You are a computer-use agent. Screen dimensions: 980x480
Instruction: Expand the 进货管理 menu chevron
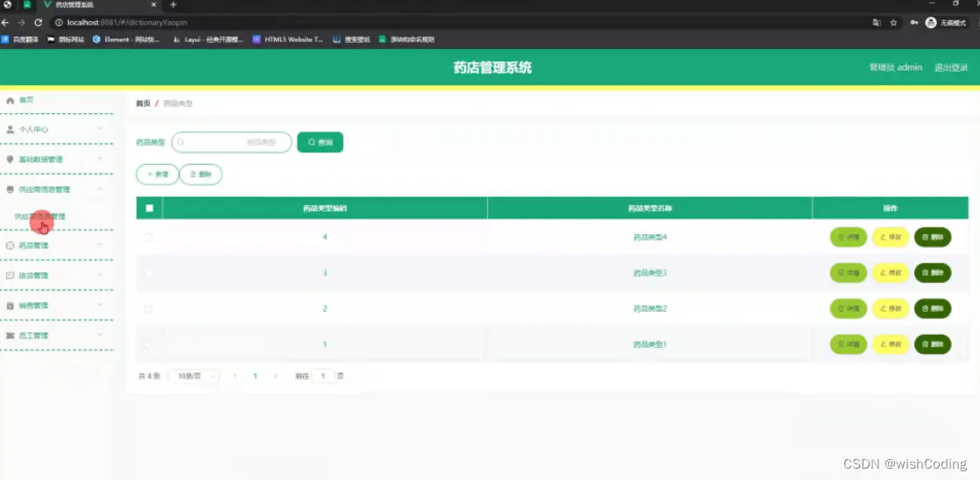(99, 275)
